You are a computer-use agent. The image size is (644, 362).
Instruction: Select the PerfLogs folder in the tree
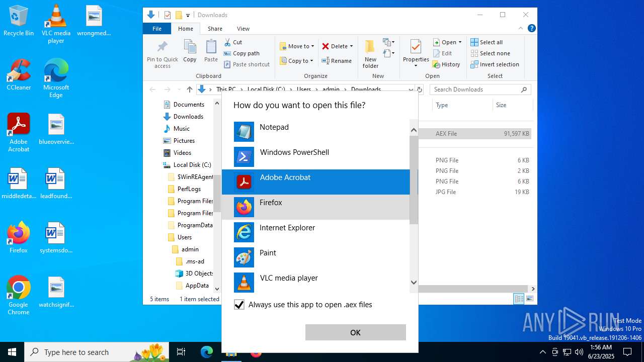point(189,189)
